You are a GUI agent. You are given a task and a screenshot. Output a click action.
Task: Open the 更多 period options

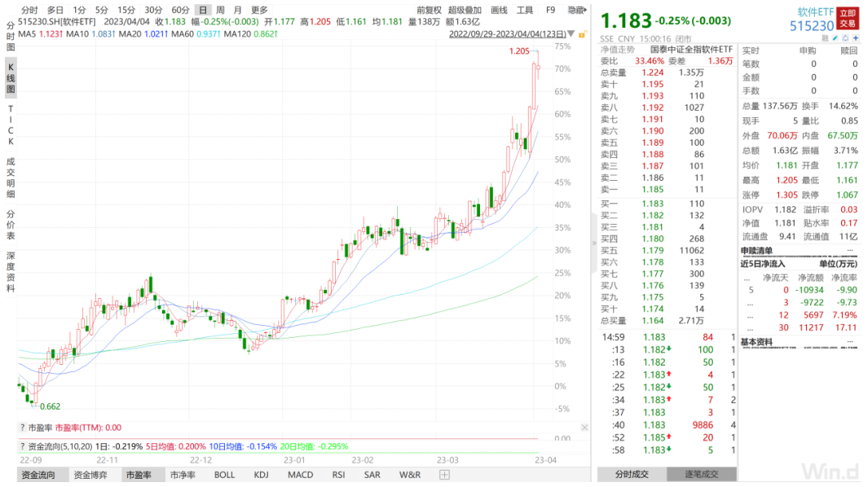259,10
